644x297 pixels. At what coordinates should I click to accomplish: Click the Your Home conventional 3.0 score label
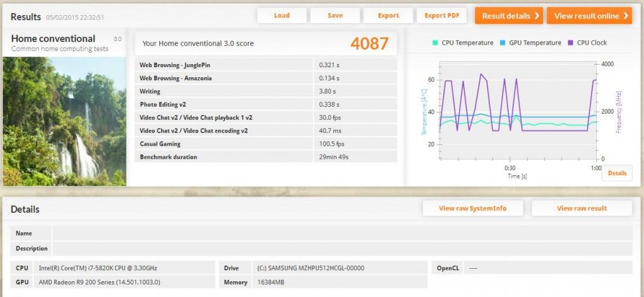(198, 43)
